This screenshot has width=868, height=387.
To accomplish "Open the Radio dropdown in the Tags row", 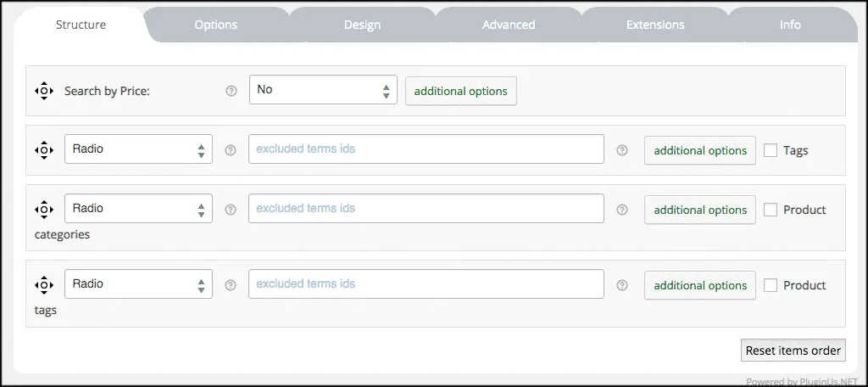I will [138, 149].
